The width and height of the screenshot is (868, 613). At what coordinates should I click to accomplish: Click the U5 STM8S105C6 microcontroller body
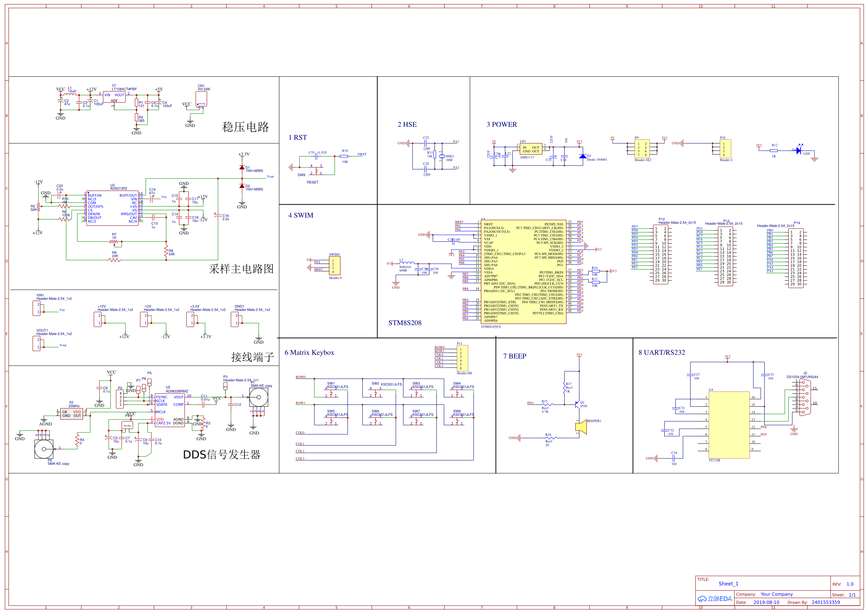(523, 272)
